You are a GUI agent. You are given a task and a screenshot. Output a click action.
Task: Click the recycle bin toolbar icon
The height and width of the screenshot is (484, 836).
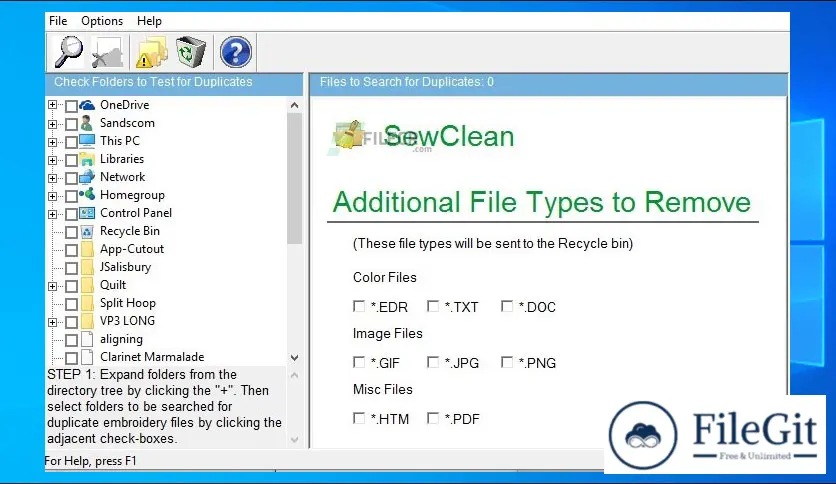click(191, 52)
